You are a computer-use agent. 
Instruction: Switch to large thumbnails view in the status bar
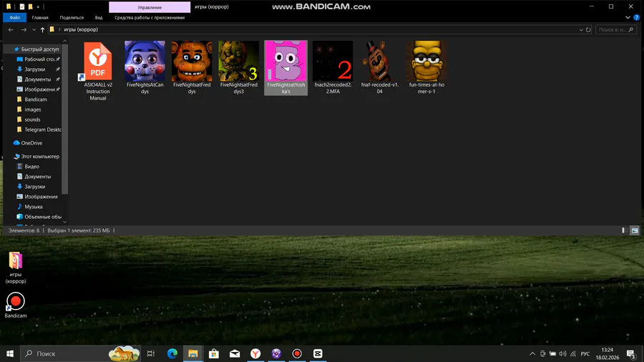pos(635,230)
